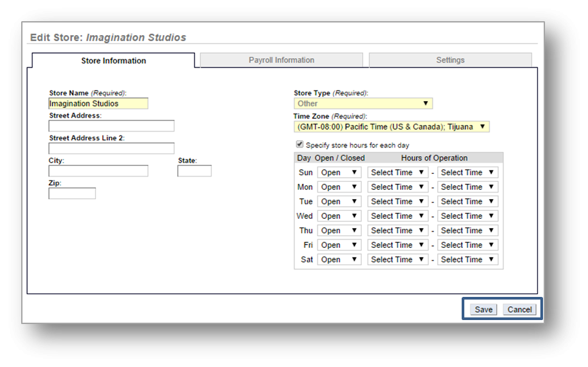Select Friday opening time dropdown

pyautogui.click(x=398, y=245)
